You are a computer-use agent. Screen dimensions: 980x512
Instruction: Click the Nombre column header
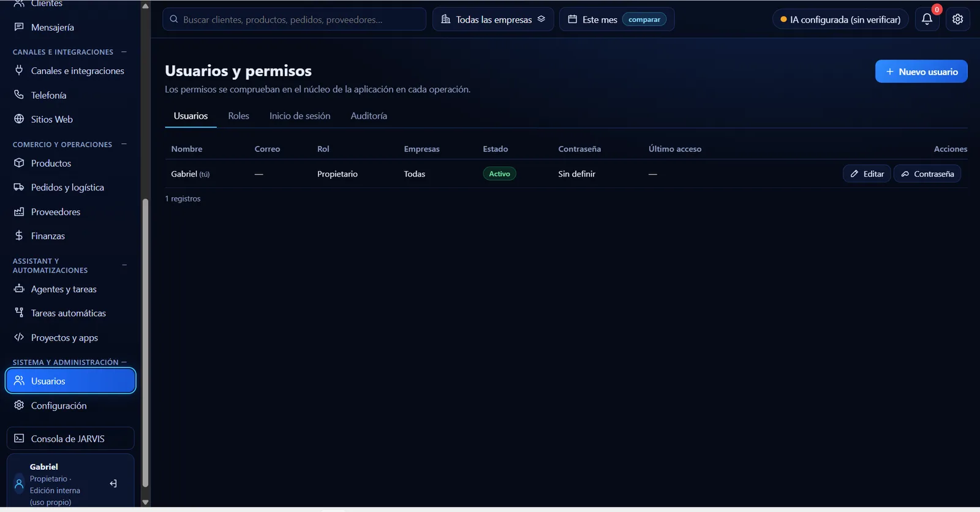pos(187,149)
